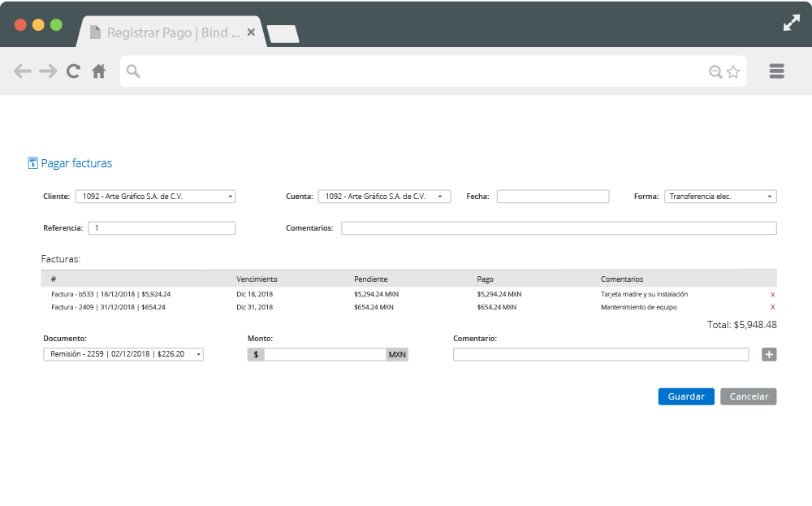
Task: Click the Fecha date field
Action: [553, 197]
